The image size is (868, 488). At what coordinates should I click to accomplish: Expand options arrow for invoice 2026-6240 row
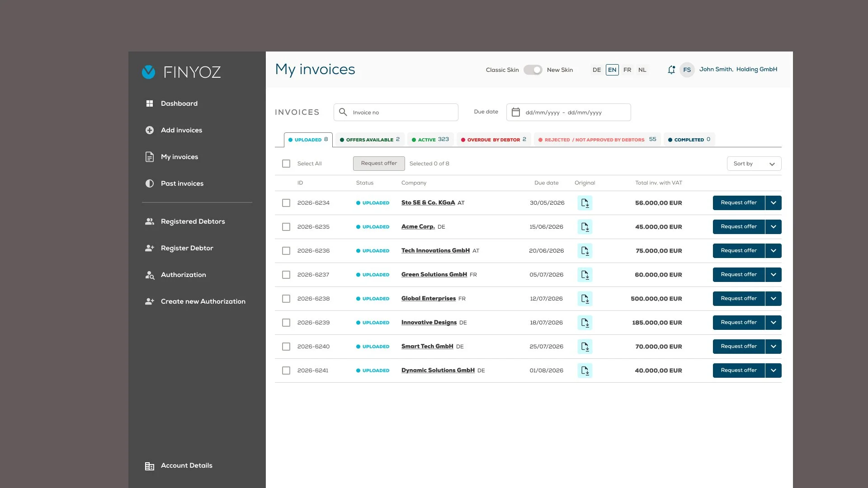tap(774, 347)
